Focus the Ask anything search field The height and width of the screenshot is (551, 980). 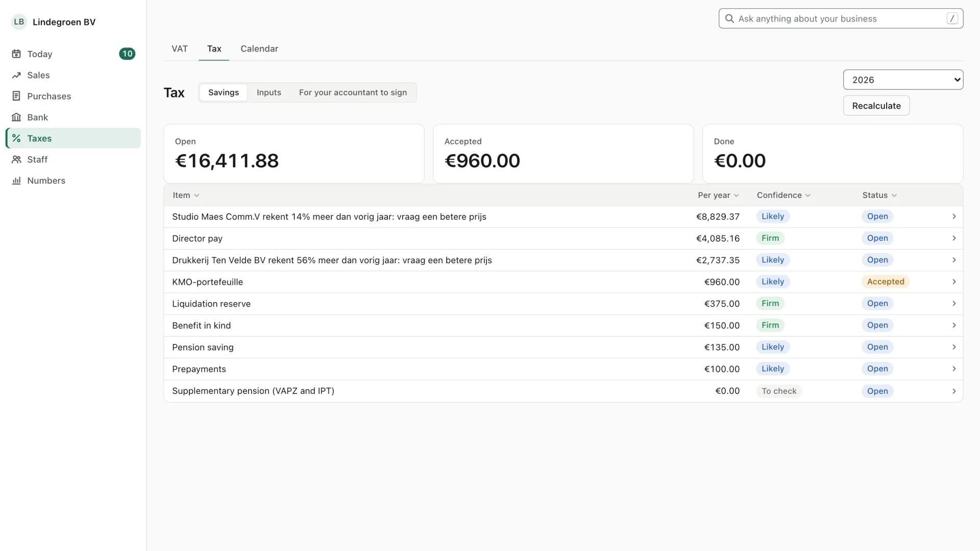[841, 18]
